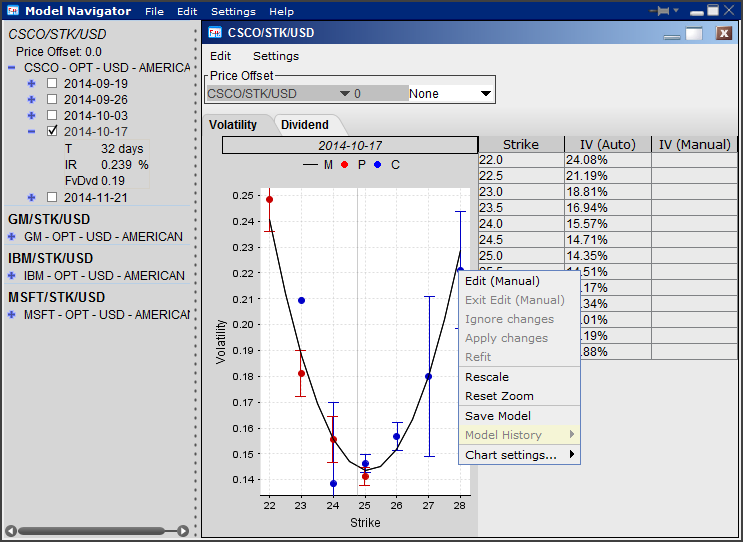
Task: Click the left scroll arrow of navigator scrollbar
Action: pos(10,531)
